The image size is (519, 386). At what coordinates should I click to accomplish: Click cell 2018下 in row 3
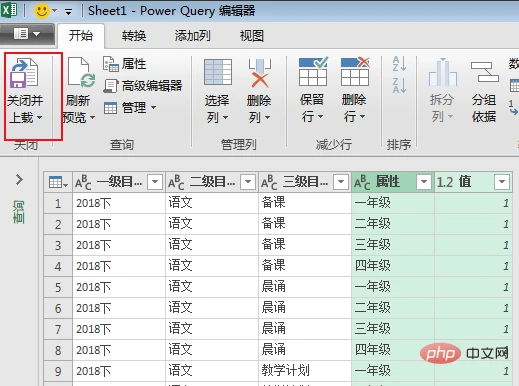(x=119, y=245)
